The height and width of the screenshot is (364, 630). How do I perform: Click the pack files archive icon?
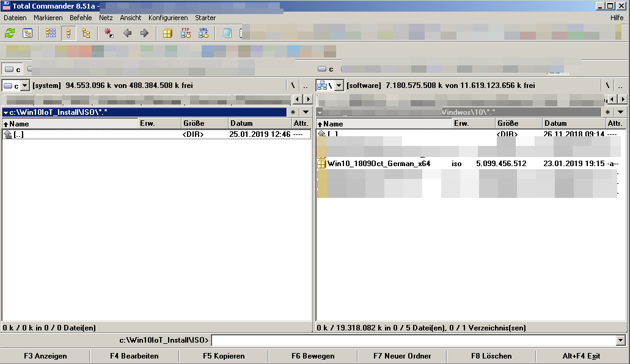tap(167, 33)
